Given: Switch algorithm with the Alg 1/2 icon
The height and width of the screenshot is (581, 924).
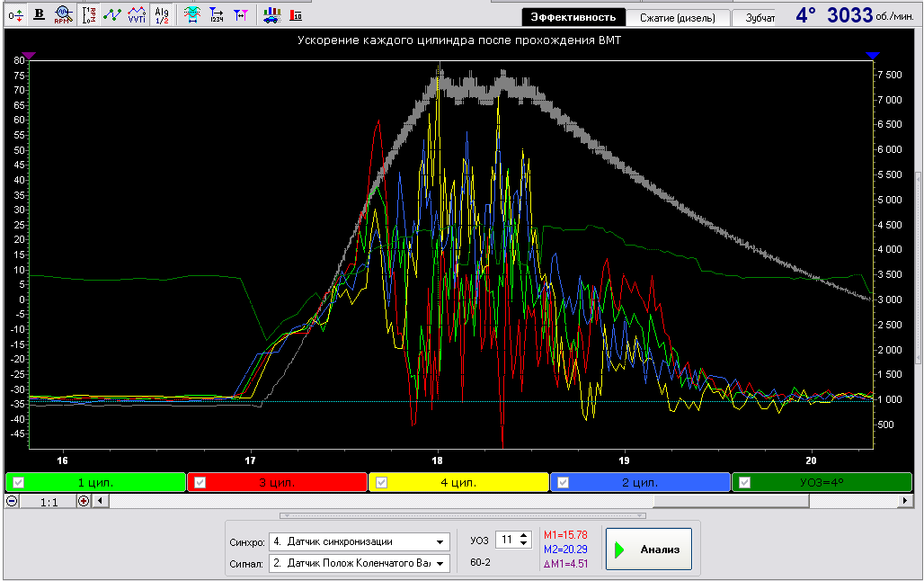Looking at the screenshot, I should tap(162, 14).
